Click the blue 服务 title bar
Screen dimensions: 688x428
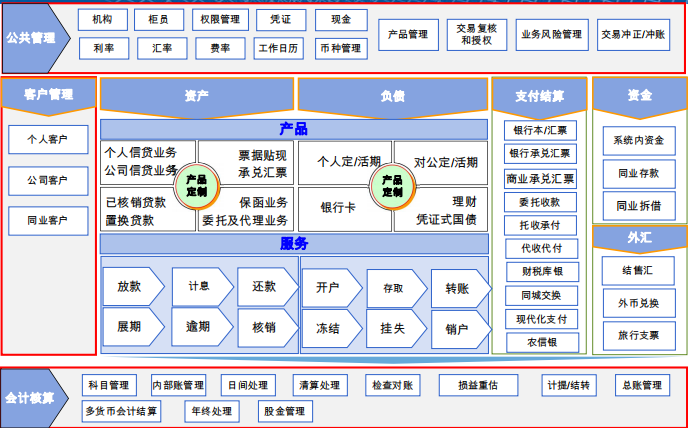click(x=294, y=244)
